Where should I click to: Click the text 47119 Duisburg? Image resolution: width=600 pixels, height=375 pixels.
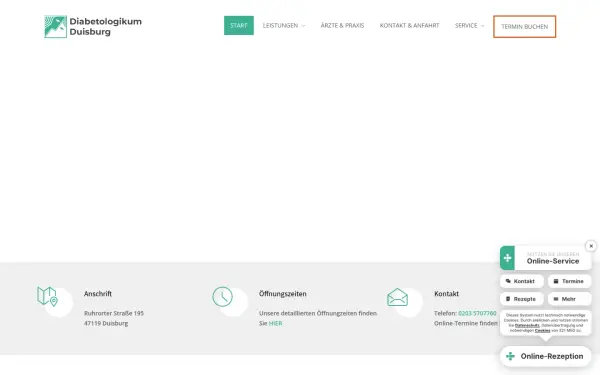coord(106,323)
